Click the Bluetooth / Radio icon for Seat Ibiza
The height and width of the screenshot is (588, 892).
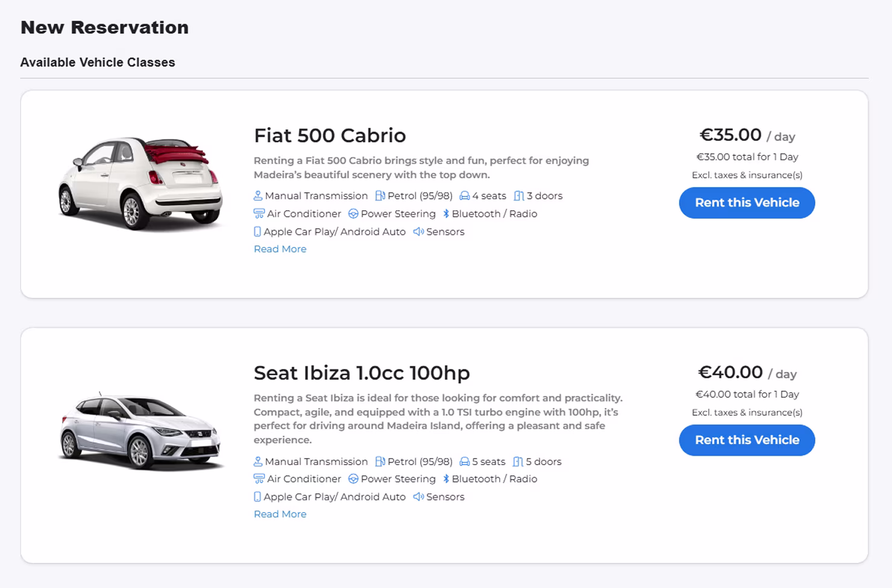click(445, 479)
